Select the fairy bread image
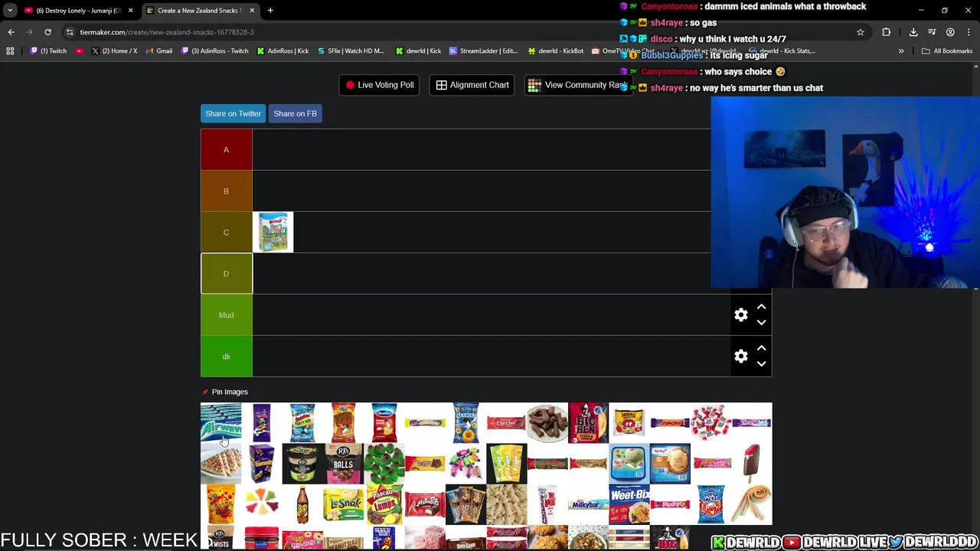The width and height of the screenshot is (980, 551). click(220, 464)
